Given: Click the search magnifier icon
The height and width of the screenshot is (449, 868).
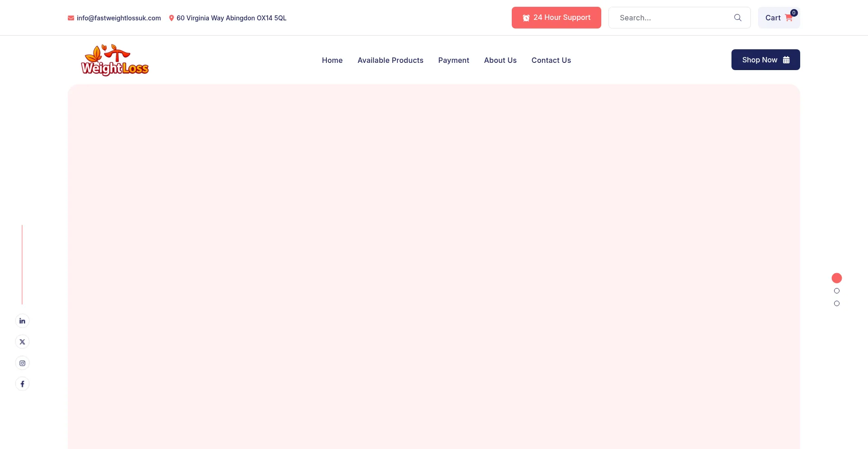Looking at the screenshot, I should coord(737,18).
